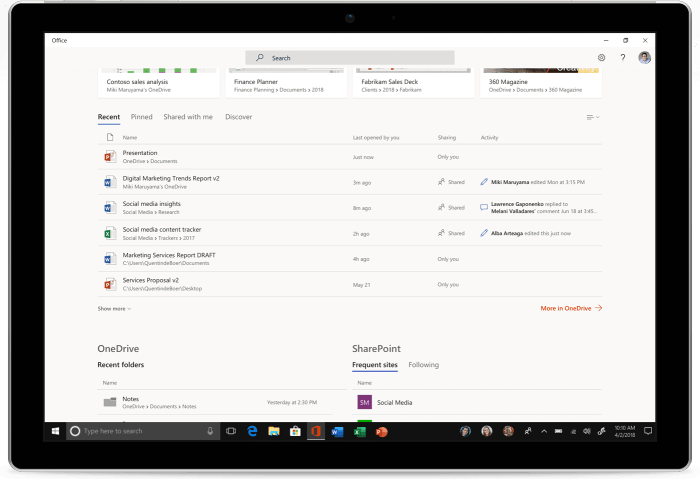Open PowerPoint from the taskbar
Screen dimensions: 700x479
[x=381, y=432]
